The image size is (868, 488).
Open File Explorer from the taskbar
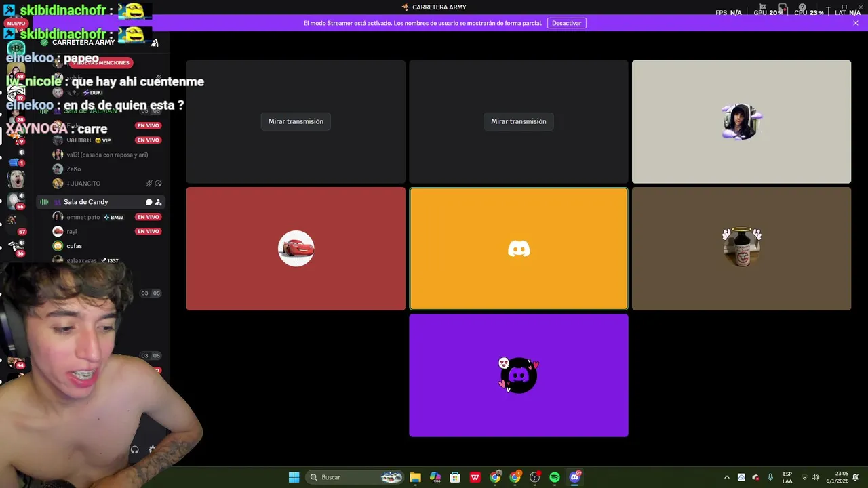416,477
